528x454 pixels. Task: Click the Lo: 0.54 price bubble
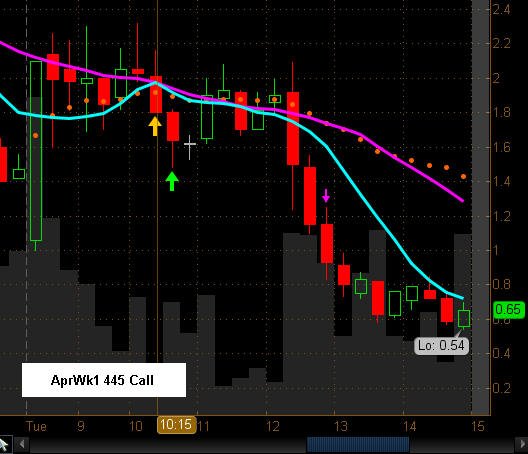441,346
